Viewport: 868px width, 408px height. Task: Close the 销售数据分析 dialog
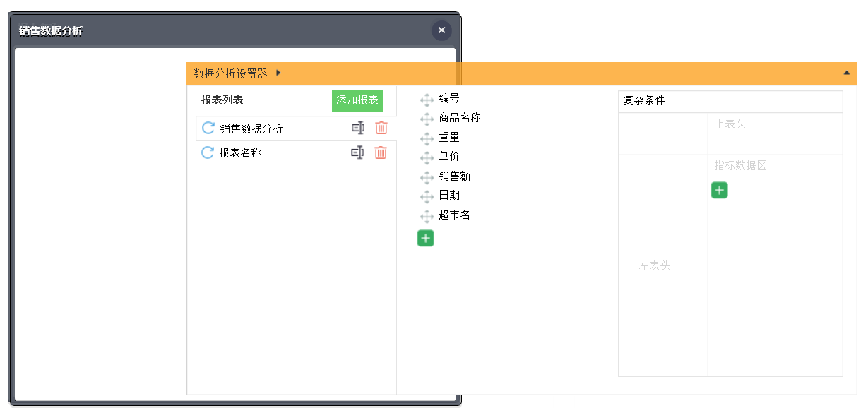click(441, 30)
